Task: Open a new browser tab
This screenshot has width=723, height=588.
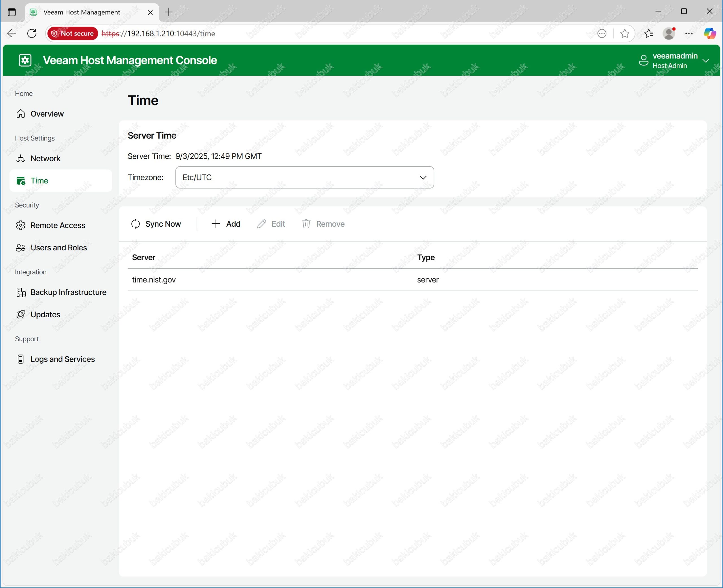Action: click(x=169, y=12)
